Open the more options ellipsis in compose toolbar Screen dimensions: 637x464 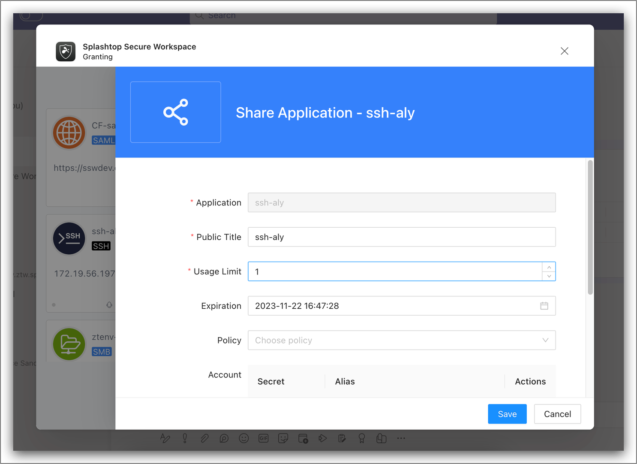coord(401,438)
